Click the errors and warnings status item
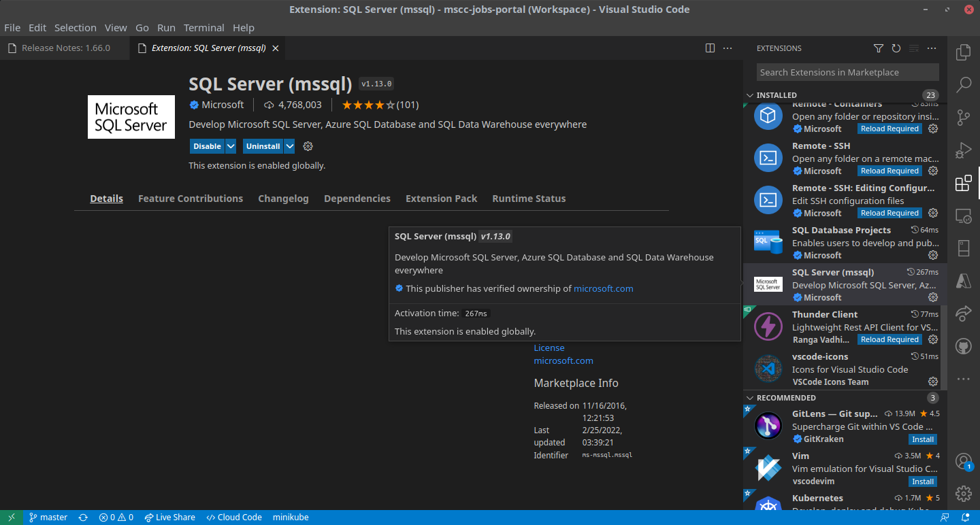The height and width of the screenshot is (525, 980). click(116, 518)
